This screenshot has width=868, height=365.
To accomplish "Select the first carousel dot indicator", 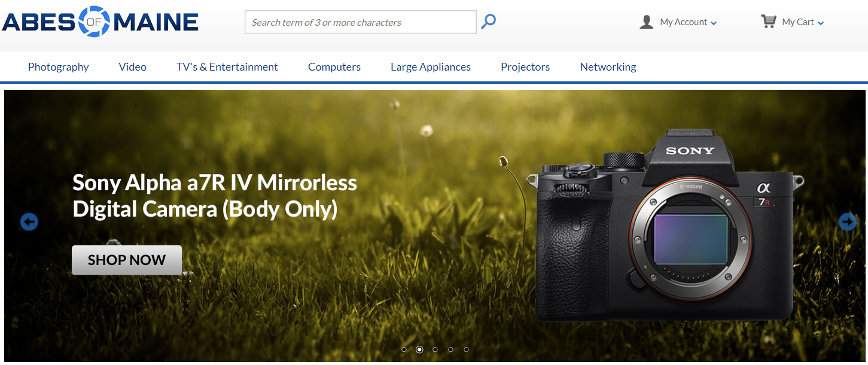I will pyautogui.click(x=404, y=349).
